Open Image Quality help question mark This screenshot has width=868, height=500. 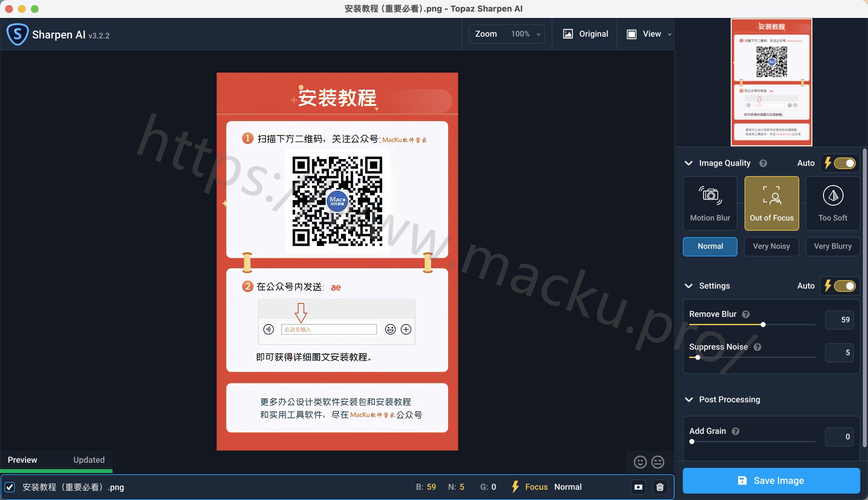[763, 163]
